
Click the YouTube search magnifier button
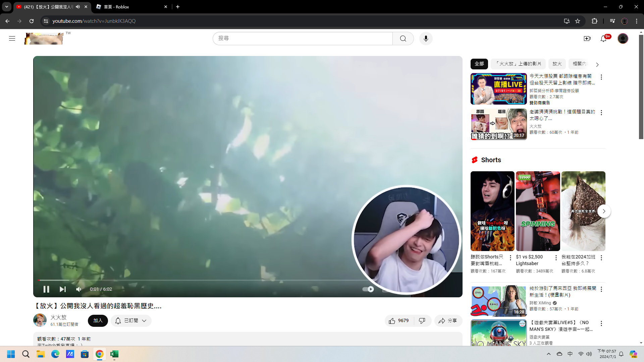(403, 39)
